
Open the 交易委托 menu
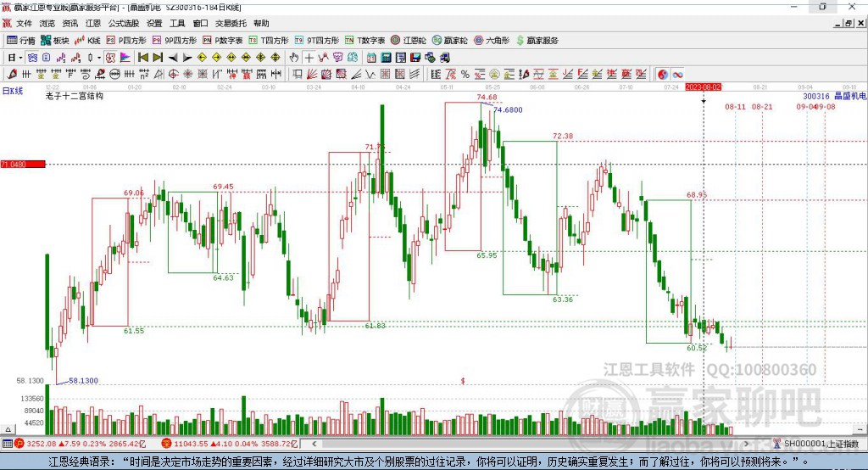tap(231, 23)
